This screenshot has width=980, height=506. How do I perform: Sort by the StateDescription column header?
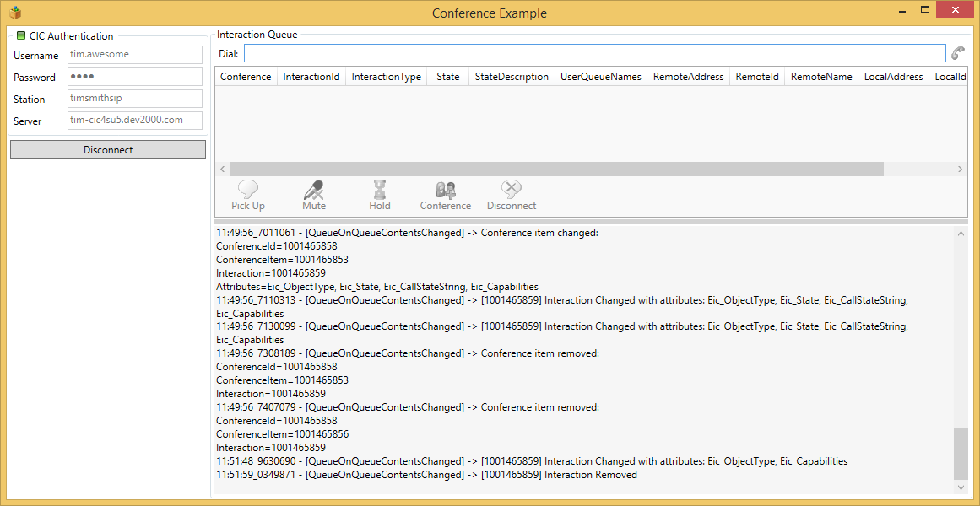(512, 77)
